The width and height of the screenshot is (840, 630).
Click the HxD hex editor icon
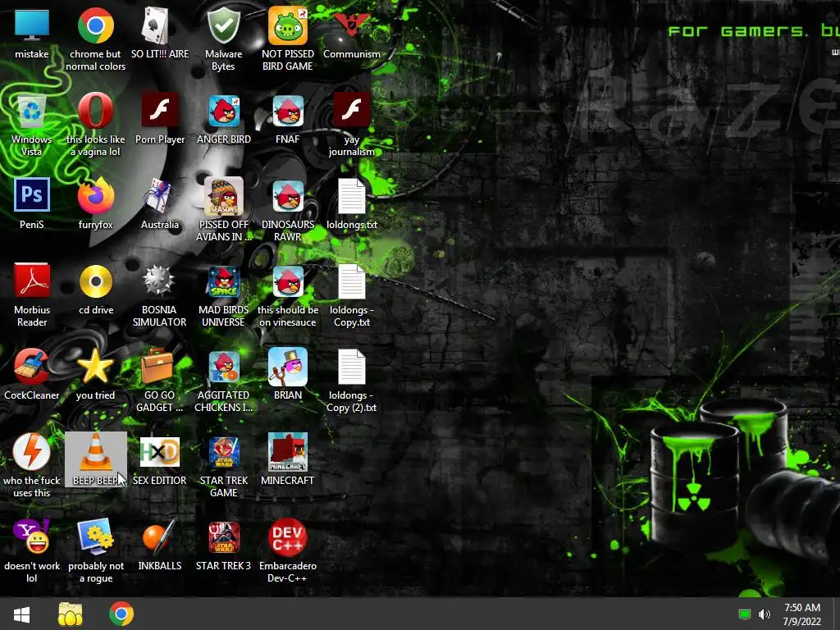click(159, 452)
